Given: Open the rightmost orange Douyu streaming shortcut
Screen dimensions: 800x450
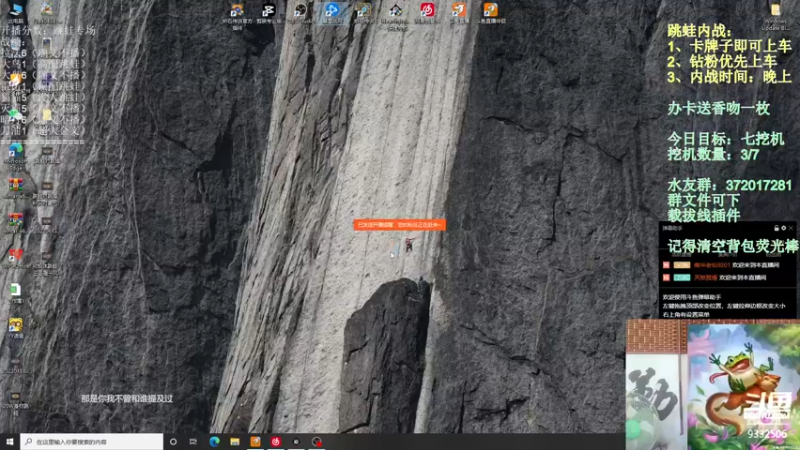Looking at the screenshot, I should click(x=491, y=13).
